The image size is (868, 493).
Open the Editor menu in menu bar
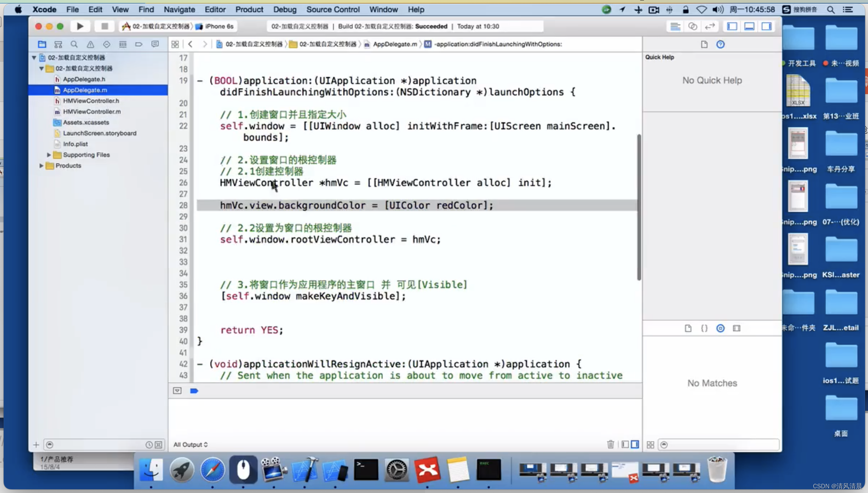click(x=215, y=10)
